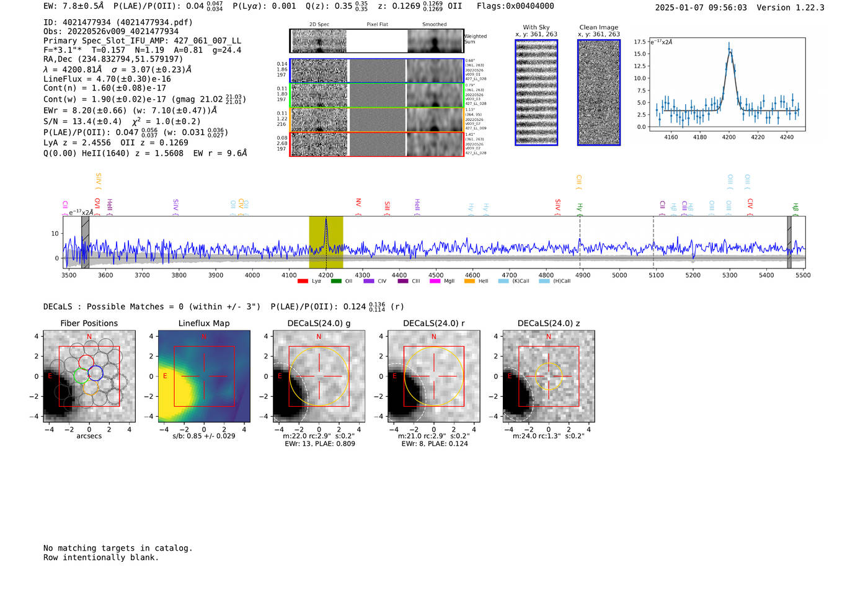
Task: Click the red Lyα legend swatch
Action: tap(303, 281)
